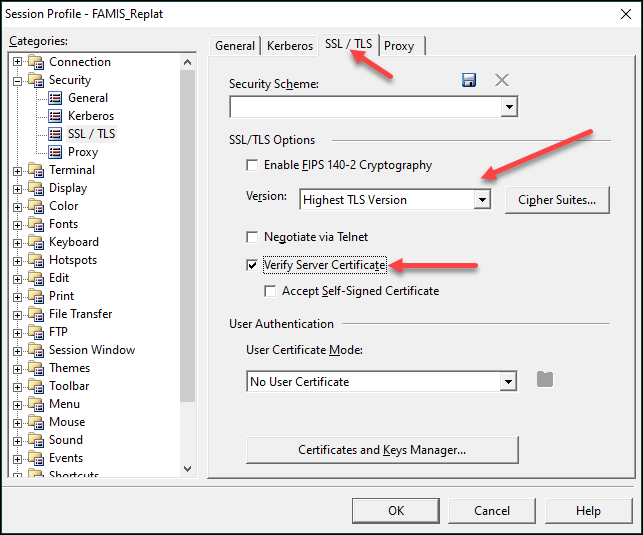The height and width of the screenshot is (535, 643).
Task: Select the Kerberos item icon under Security
Action: tap(56, 116)
